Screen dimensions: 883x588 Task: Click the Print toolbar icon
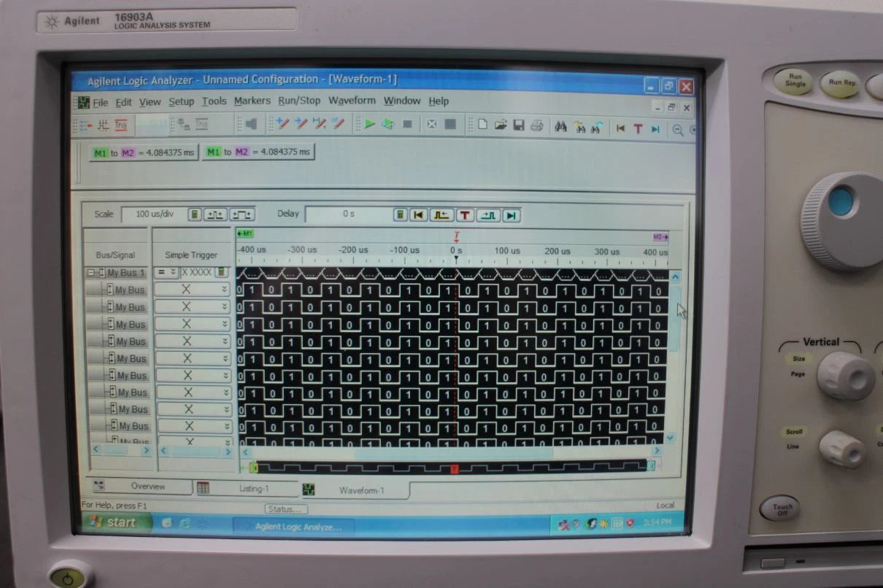click(537, 125)
